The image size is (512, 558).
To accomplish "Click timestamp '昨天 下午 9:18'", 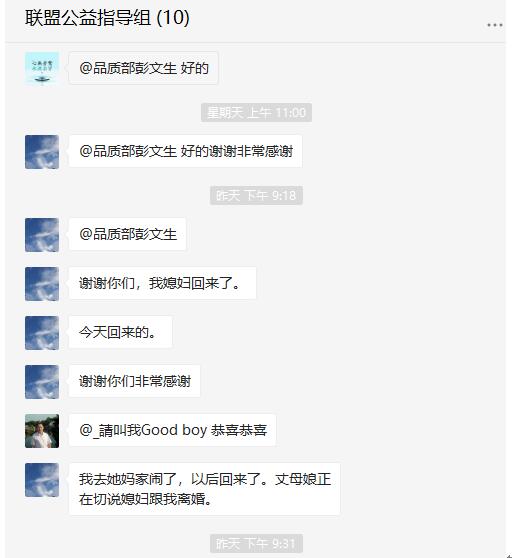I will [x=256, y=195].
